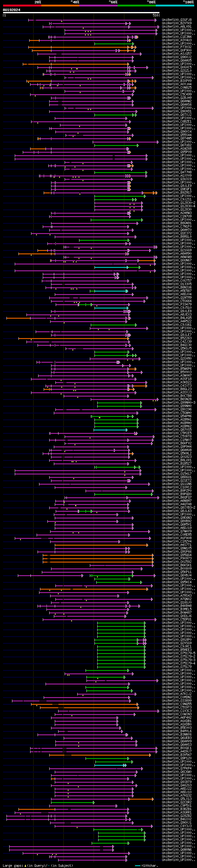Click the purple ~60% identity legend color

[99, 6]
